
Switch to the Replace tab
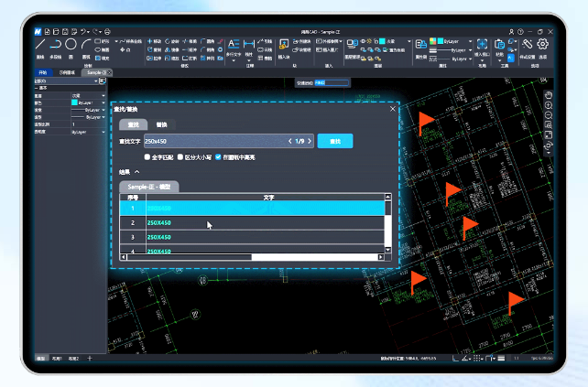click(x=160, y=124)
